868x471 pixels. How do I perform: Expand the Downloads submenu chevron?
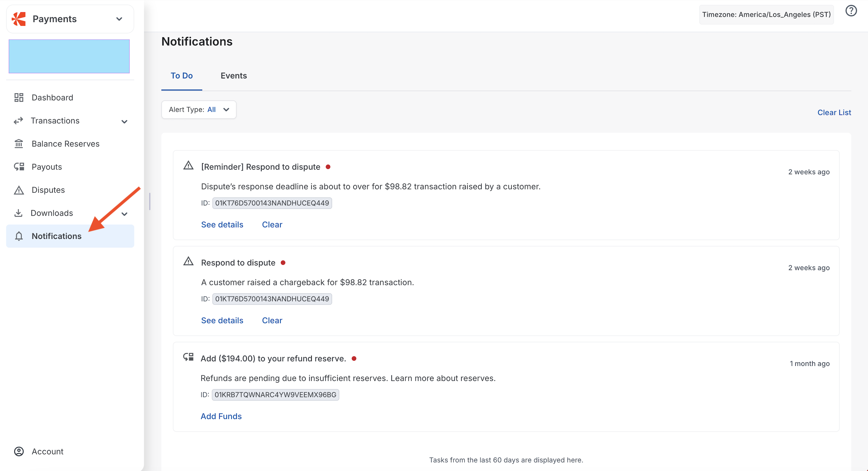(x=124, y=214)
